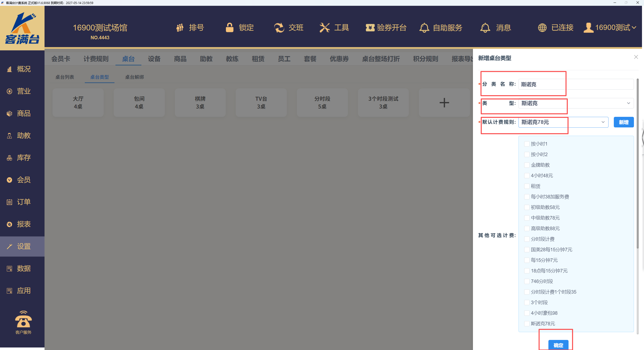Expand the 16900测试 account menu arrow
The image size is (644, 350).
coord(634,28)
